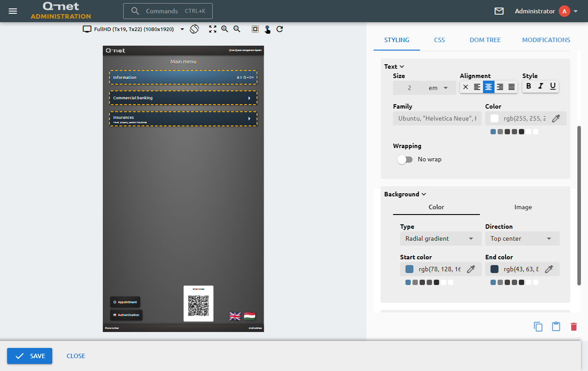Click the blue Start color swatch
Viewport: 588px width, 371px height.
pyautogui.click(x=409, y=269)
